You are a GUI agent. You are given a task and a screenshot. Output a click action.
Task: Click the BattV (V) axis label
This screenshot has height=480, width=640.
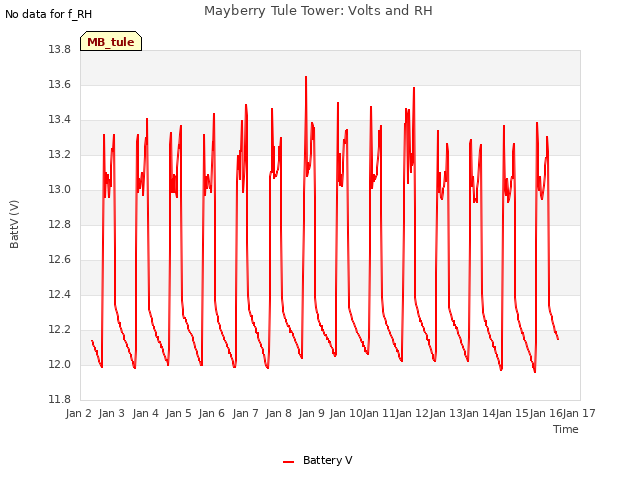(14, 224)
